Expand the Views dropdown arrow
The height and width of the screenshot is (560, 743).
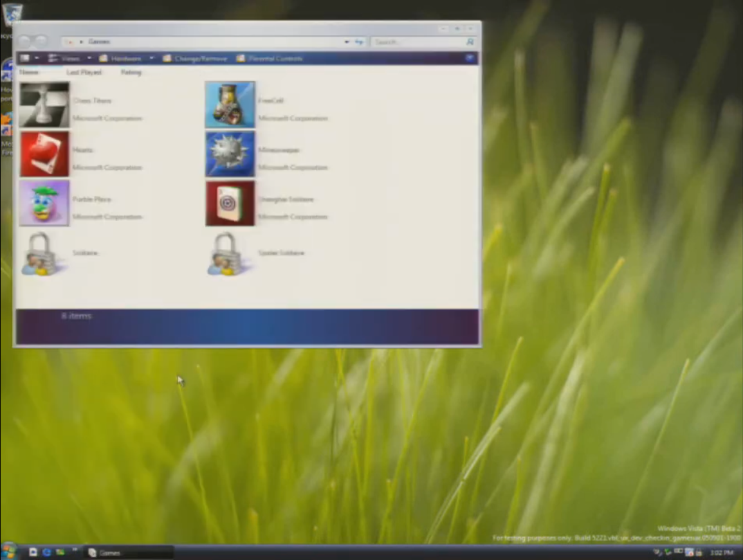pyautogui.click(x=89, y=59)
